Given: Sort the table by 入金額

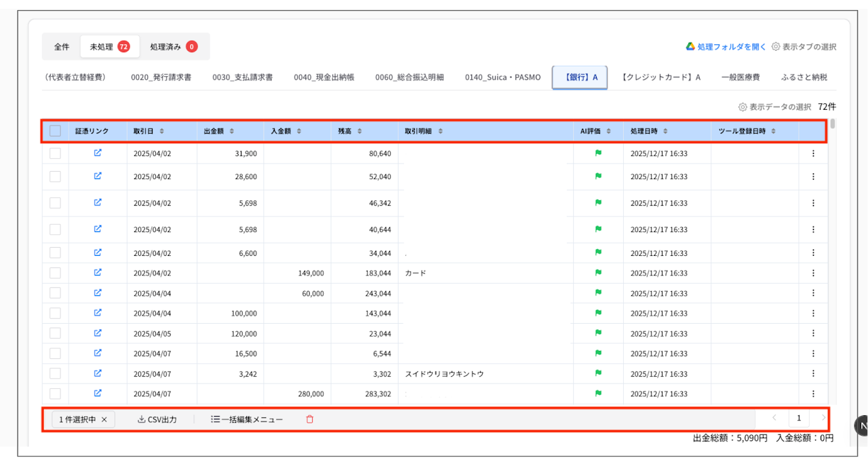Looking at the screenshot, I should pos(299,131).
